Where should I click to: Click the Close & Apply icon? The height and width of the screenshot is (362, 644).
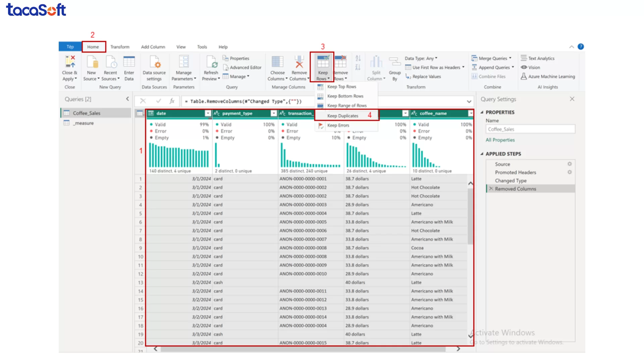tap(70, 62)
